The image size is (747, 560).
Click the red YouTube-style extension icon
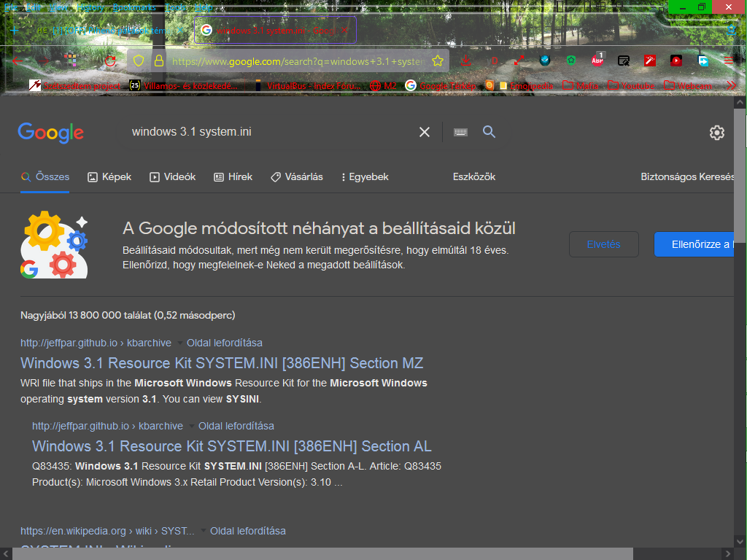click(676, 61)
